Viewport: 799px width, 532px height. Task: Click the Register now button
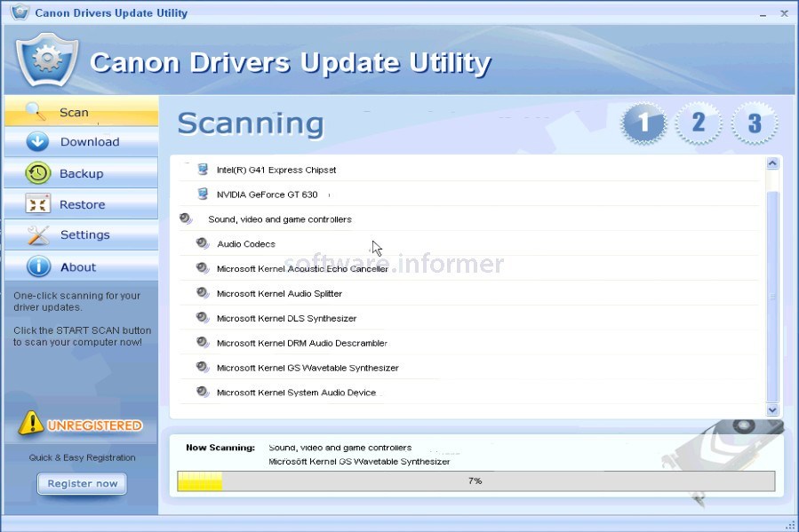[82, 484]
